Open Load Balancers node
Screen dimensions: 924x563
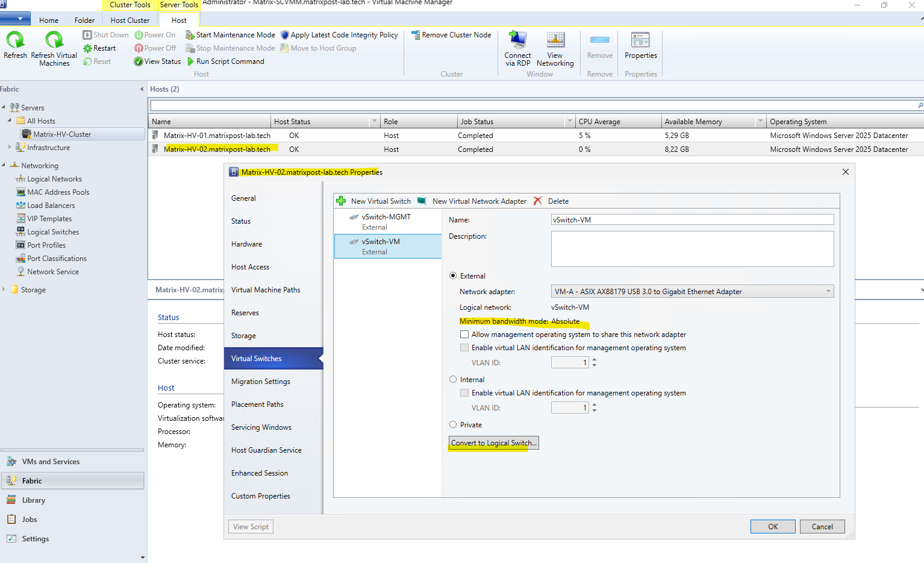(51, 206)
